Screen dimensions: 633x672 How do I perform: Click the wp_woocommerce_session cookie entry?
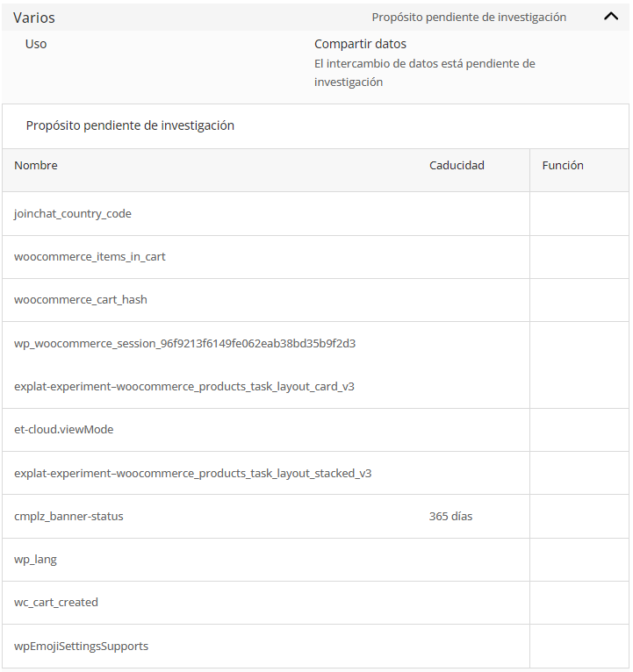click(185, 343)
